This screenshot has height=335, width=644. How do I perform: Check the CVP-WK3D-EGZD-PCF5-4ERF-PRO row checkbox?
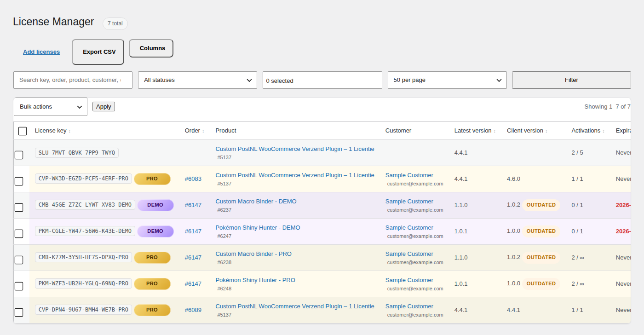pos(19,181)
